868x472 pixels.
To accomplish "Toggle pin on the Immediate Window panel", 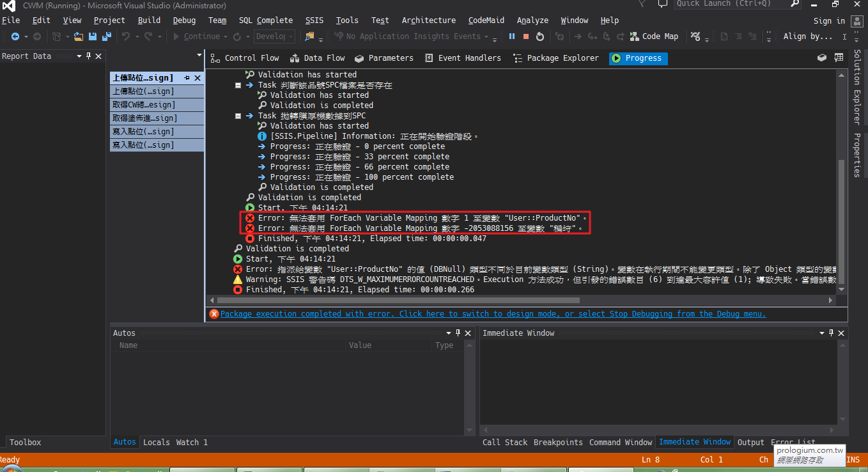I will click(x=832, y=333).
